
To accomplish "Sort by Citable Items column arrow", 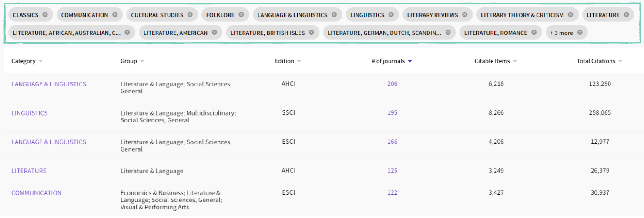I will [x=515, y=61].
